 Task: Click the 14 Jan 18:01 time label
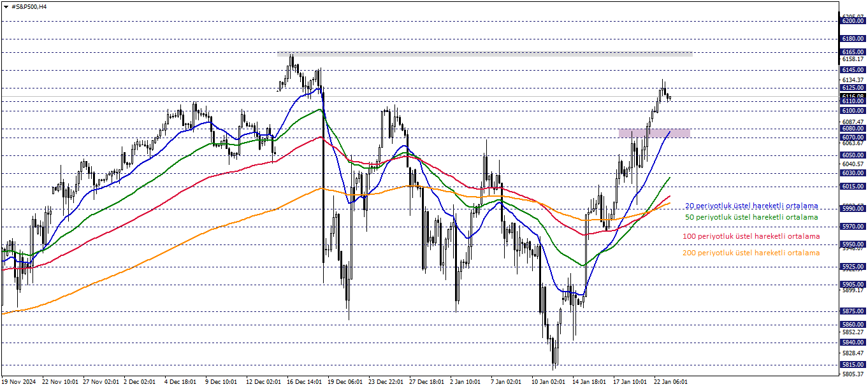[590, 382]
